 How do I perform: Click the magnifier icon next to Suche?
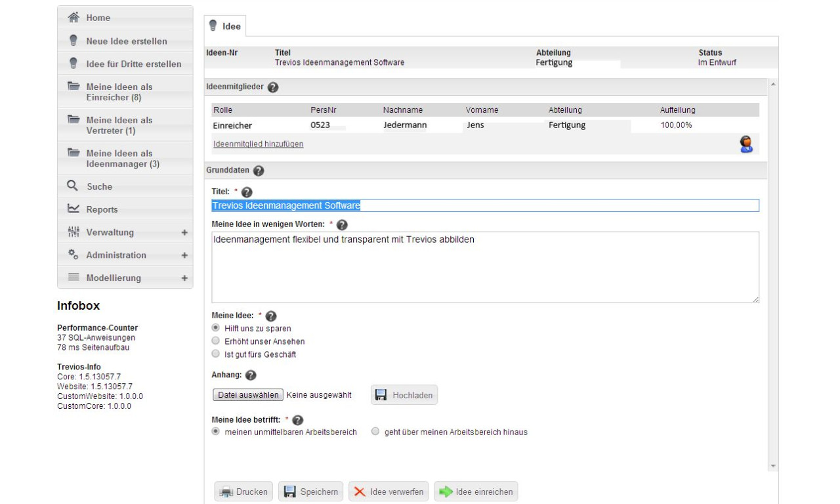click(x=73, y=186)
